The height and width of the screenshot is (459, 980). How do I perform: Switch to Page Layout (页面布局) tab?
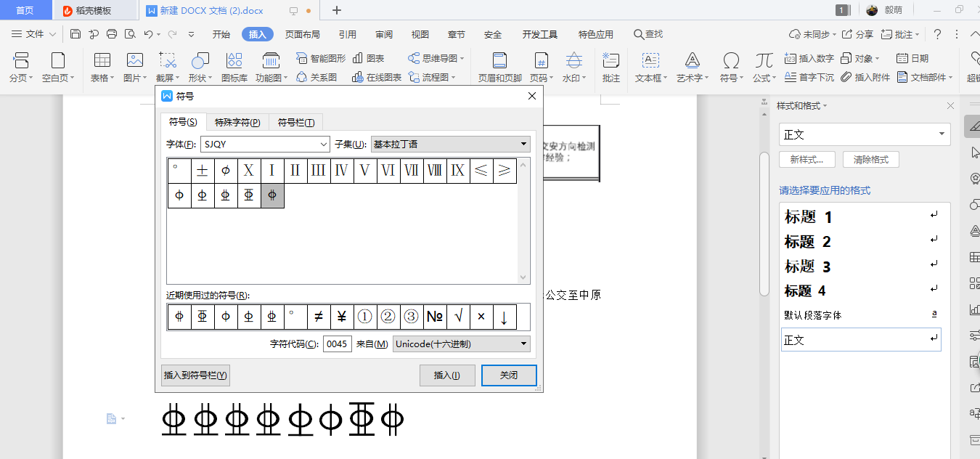click(303, 34)
